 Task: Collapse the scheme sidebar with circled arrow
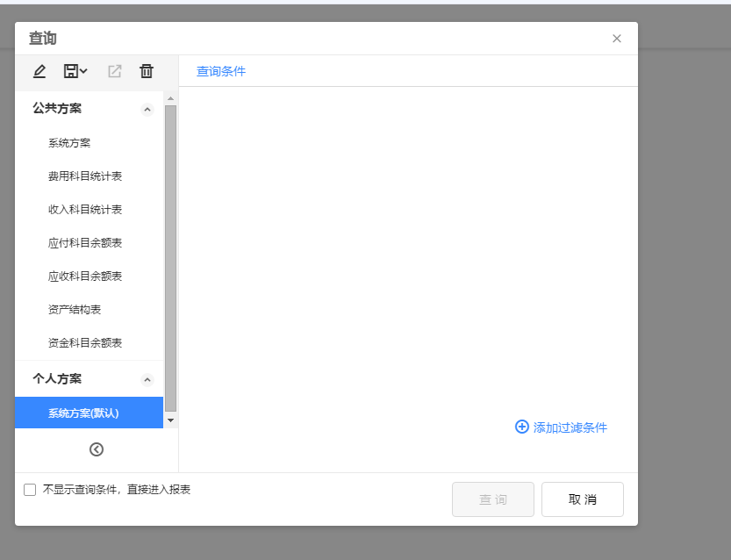pyautogui.click(x=97, y=449)
